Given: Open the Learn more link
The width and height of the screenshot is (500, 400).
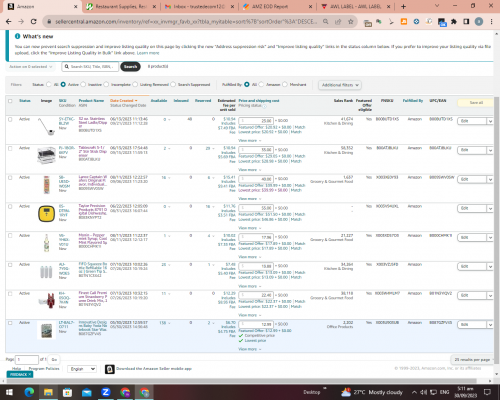Looking at the screenshot, I should [x=148, y=53].
